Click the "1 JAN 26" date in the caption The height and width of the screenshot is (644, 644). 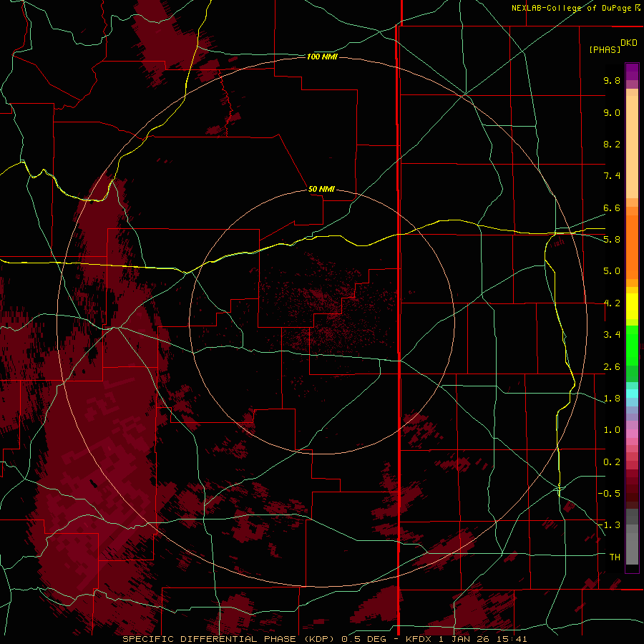click(x=465, y=639)
